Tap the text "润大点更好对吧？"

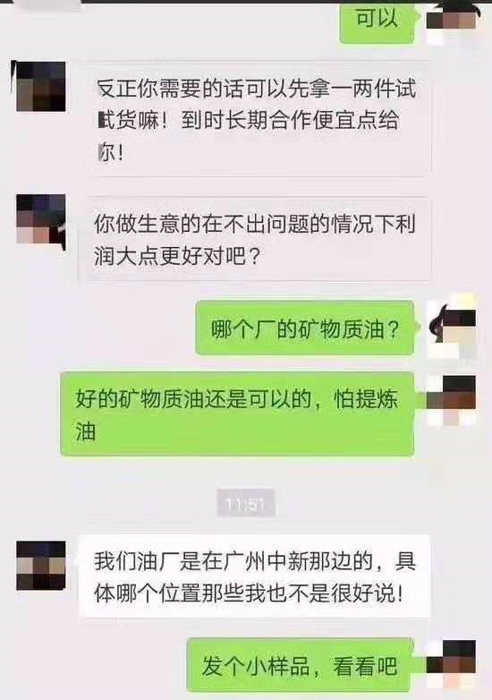point(177,256)
